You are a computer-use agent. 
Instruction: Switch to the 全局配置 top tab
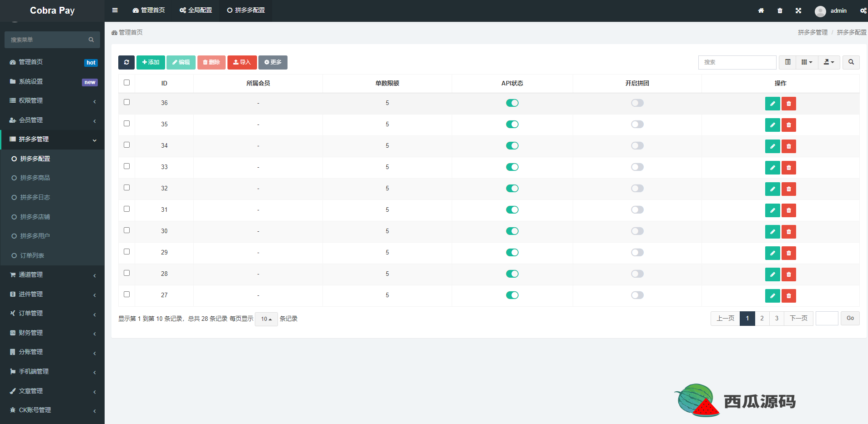tap(196, 10)
